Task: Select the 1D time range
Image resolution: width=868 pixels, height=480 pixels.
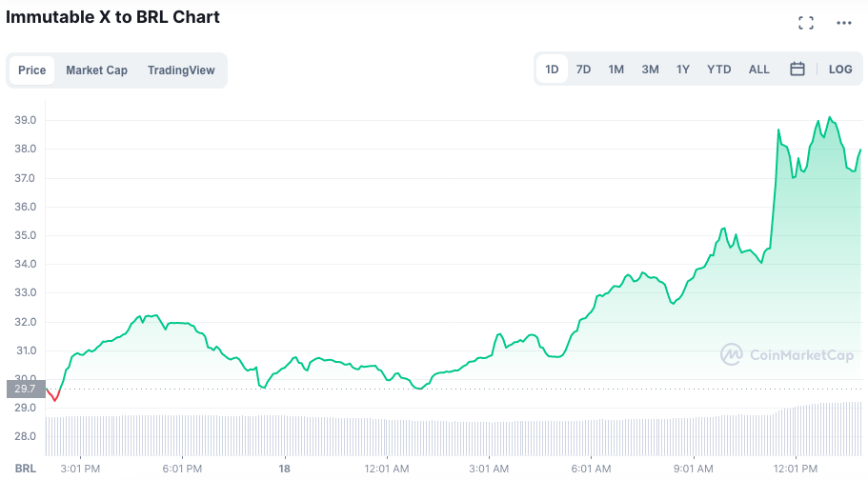Action: tap(552, 70)
